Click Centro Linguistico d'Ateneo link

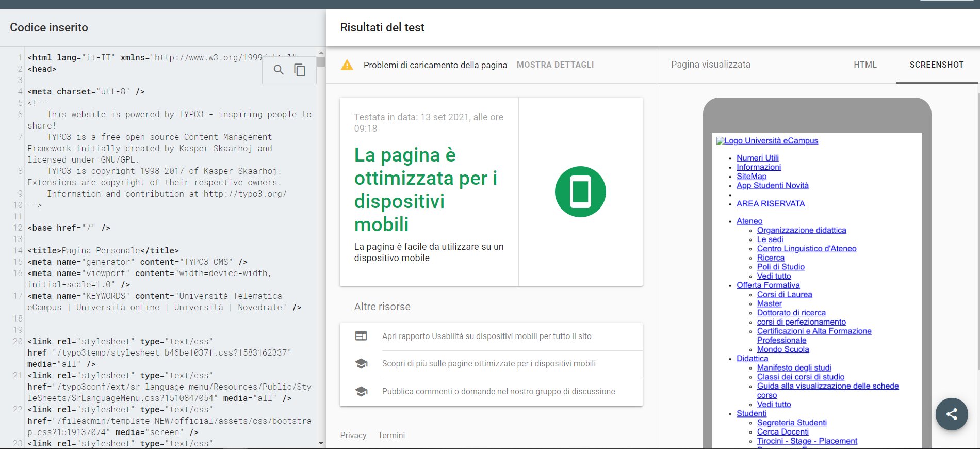807,249
